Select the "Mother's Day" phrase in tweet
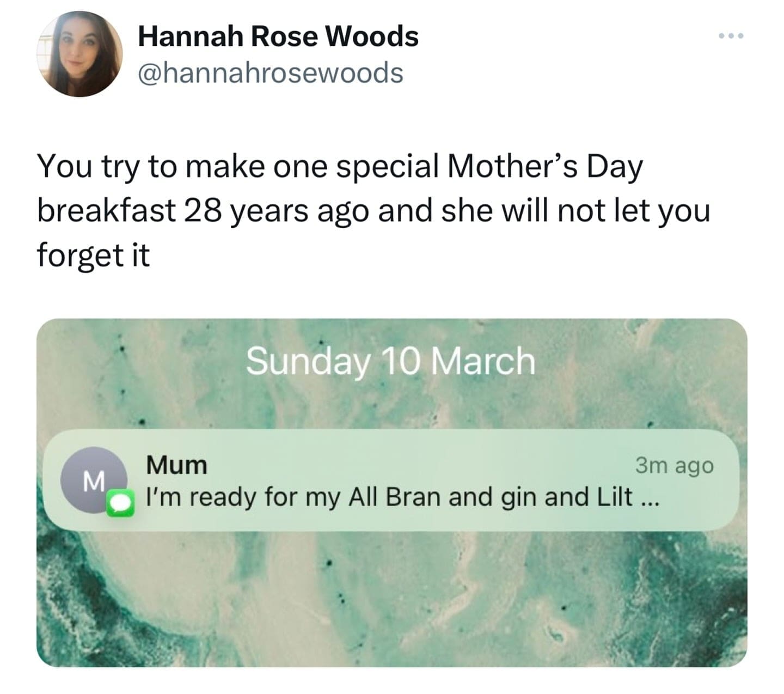This screenshot has width=784, height=694. pyautogui.click(x=544, y=167)
